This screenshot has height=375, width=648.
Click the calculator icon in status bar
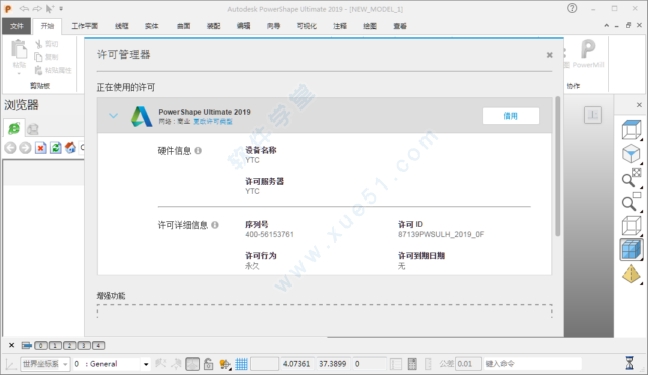point(412,364)
